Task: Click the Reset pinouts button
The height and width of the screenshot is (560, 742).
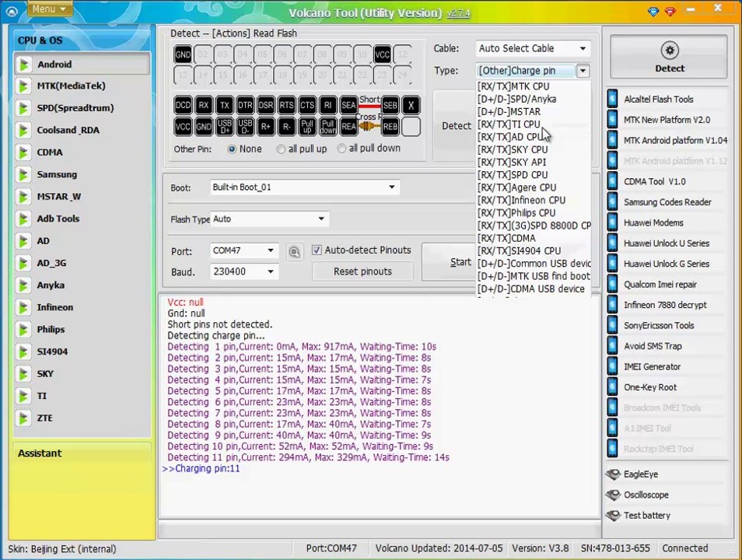Action: [362, 271]
